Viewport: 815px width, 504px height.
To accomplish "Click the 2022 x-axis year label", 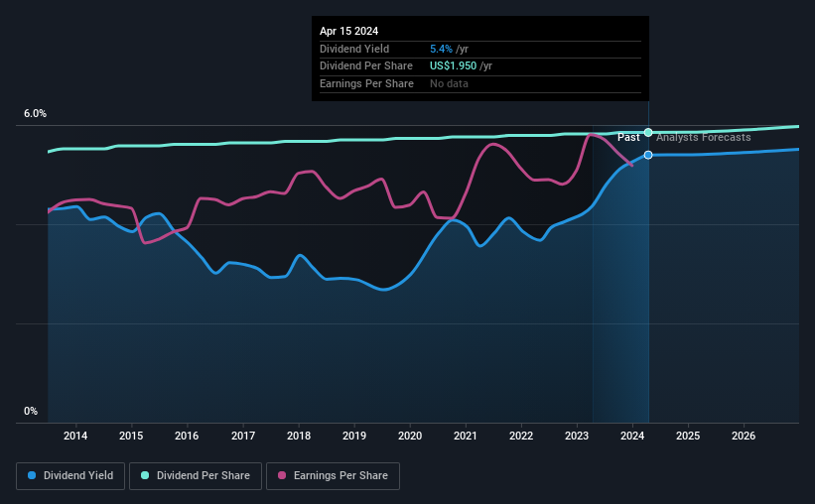I will (x=521, y=436).
